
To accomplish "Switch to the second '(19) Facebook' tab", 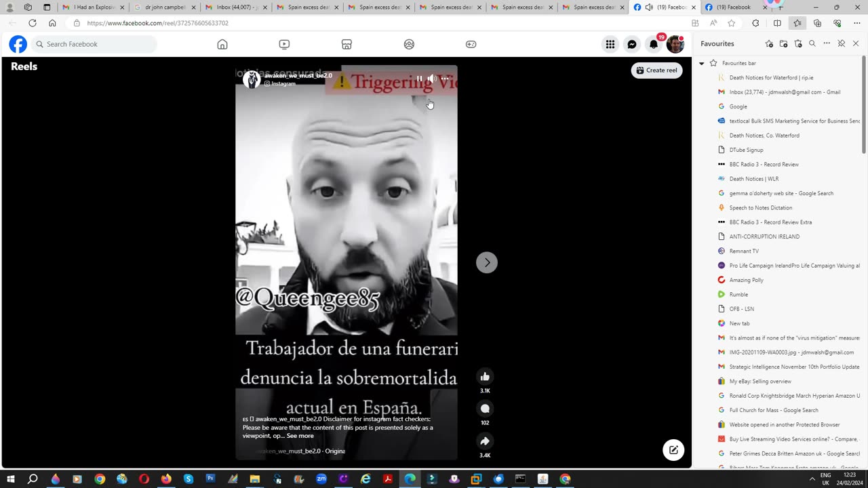I will click(736, 7).
